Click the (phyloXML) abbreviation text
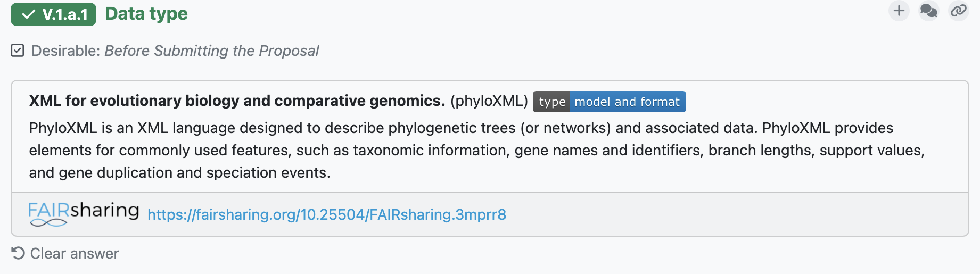The image size is (980, 274). pos(489,101)
